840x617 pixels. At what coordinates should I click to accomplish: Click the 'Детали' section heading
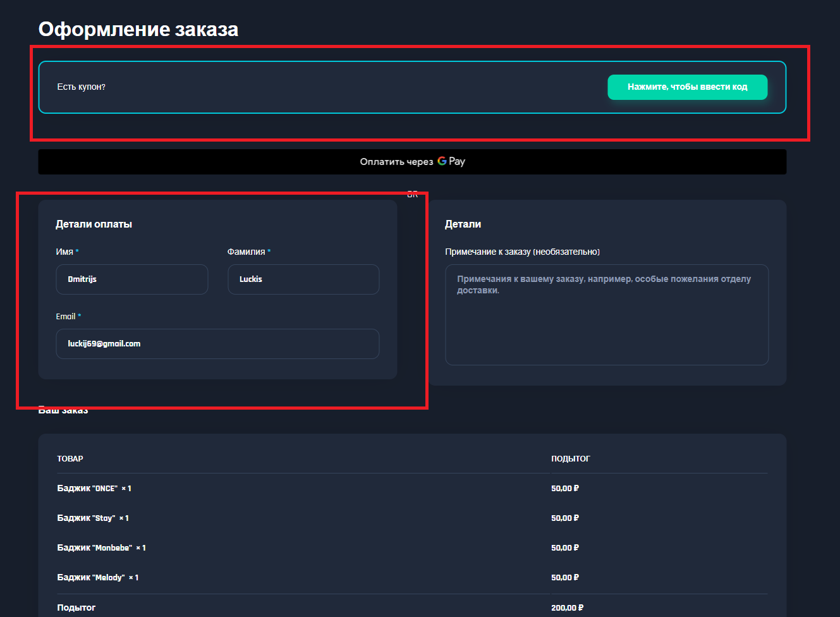[463, 224]
